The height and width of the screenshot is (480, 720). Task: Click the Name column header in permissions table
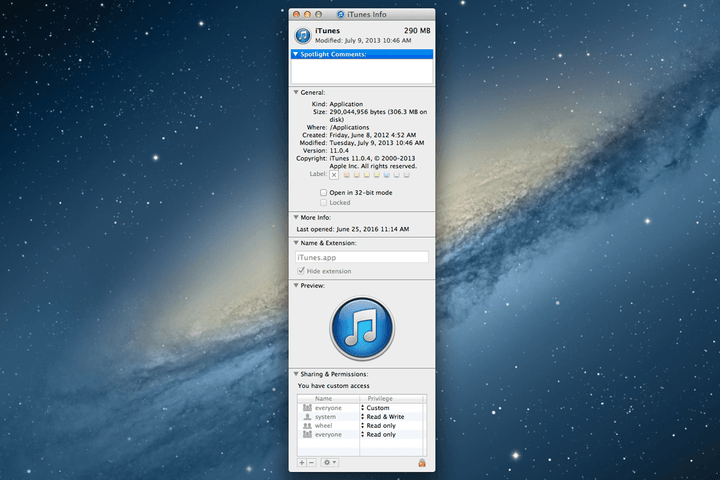pos(328,399)
